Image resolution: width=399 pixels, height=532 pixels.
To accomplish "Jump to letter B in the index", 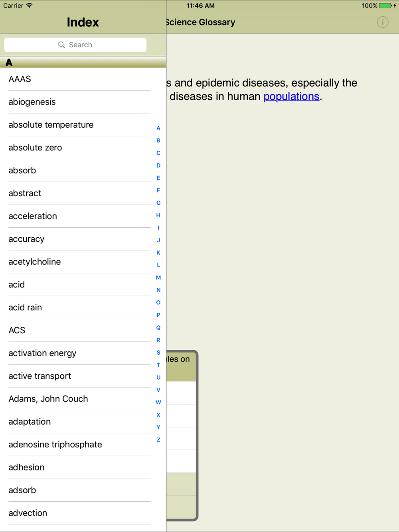I will 158,140.
